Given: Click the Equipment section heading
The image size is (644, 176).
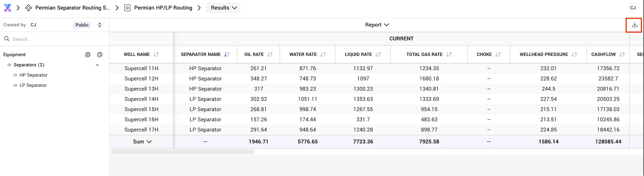Looking at the screenshot, I should coord(15,55).
